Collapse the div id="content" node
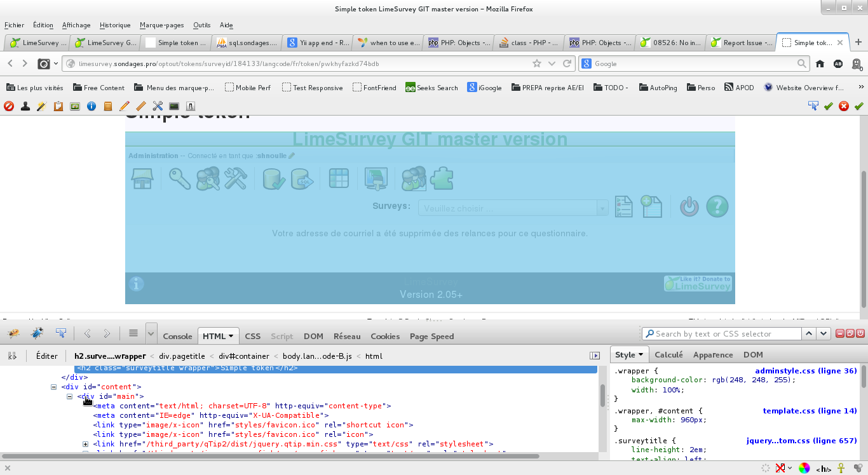 [x=55, y=387]
